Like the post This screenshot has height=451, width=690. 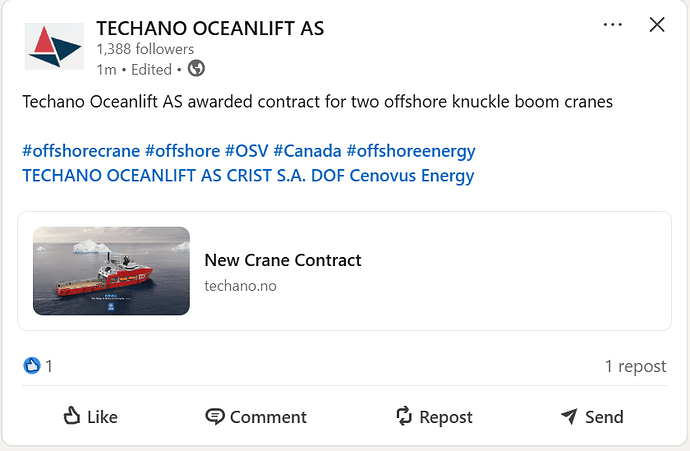pos(91,417)
